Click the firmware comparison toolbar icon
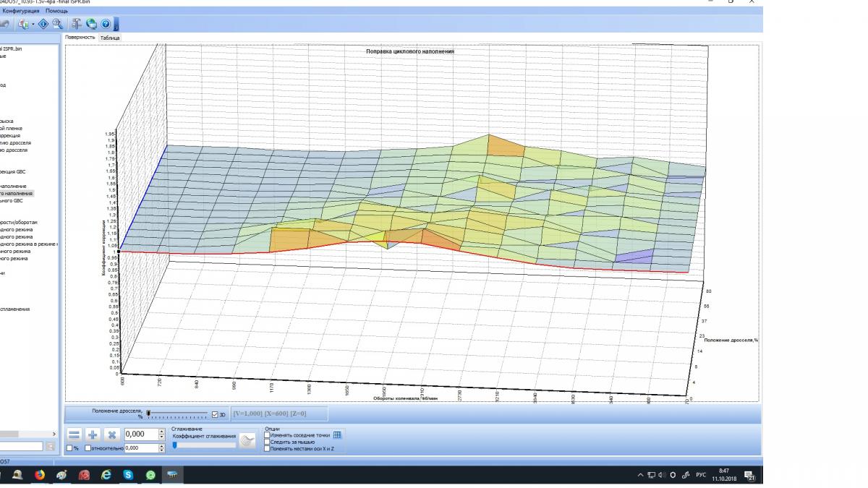Image resolution: width=868 pixels, height=488 pixels. (23, 24)
